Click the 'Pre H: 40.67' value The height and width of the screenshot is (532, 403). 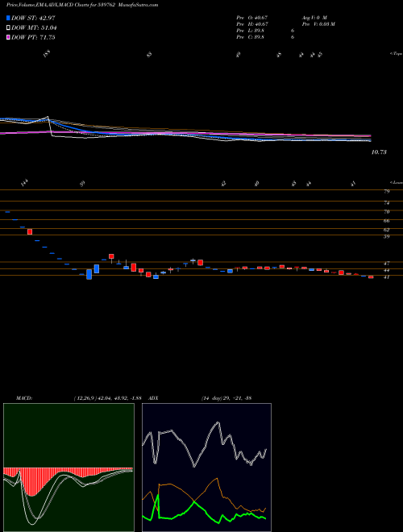[252, 24]
